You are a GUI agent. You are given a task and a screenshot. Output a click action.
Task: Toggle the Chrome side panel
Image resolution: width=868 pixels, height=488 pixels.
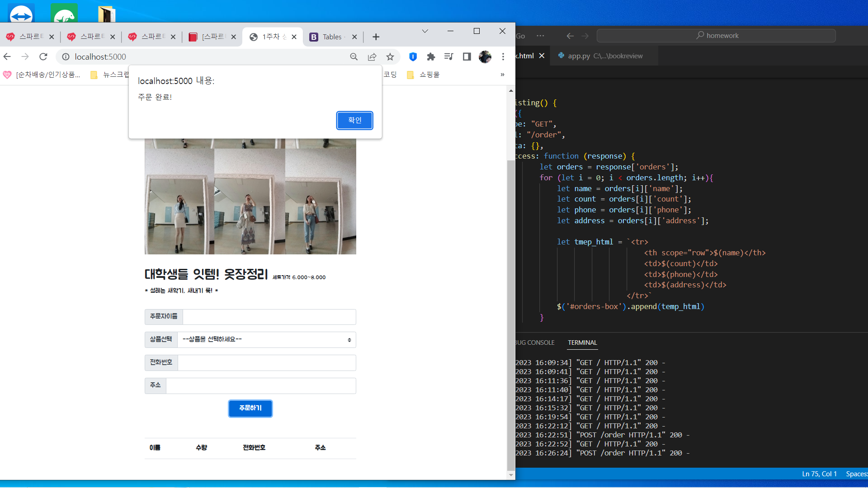point(467,56)
